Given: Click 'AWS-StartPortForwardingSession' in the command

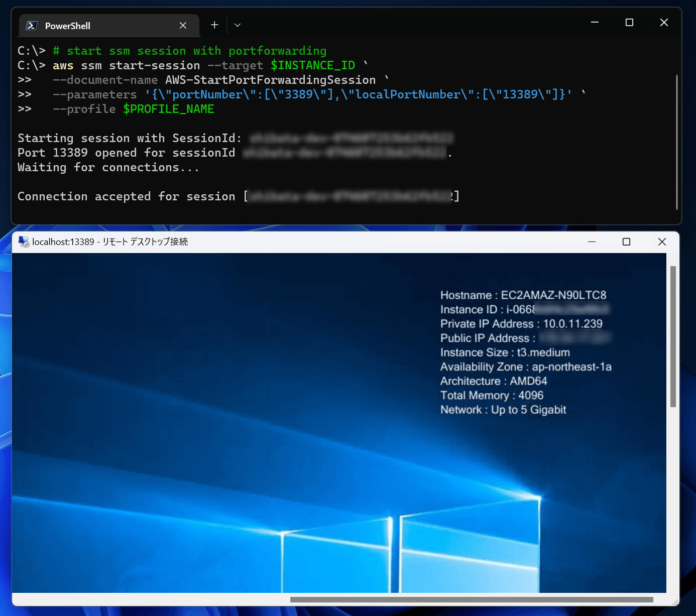Looking at the screenshot, I should [x=271, y=80].
